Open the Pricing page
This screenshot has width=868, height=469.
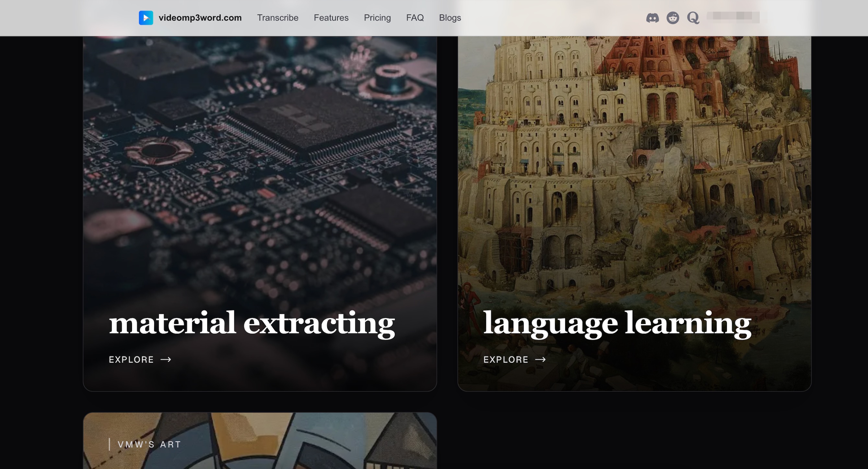pos(377,18)
